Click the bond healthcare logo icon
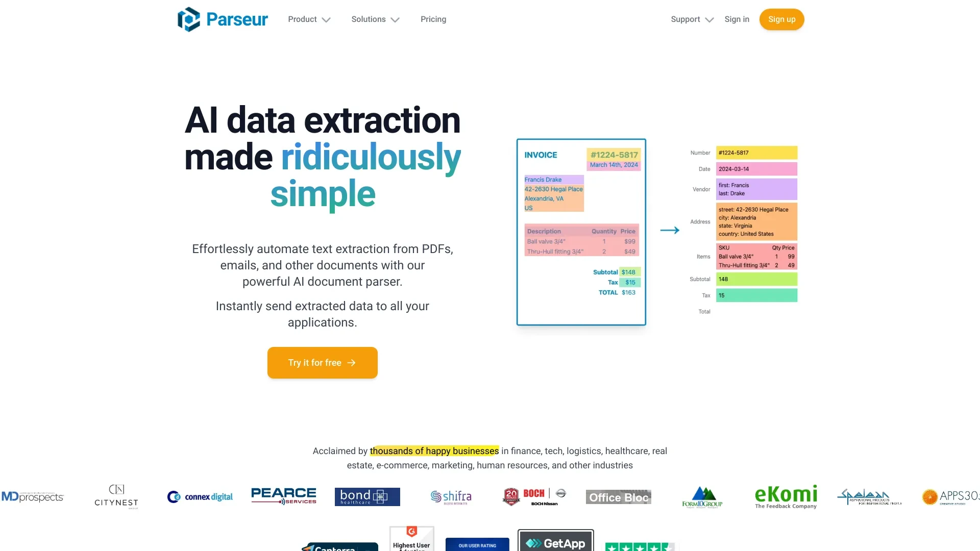 [367, 496]
